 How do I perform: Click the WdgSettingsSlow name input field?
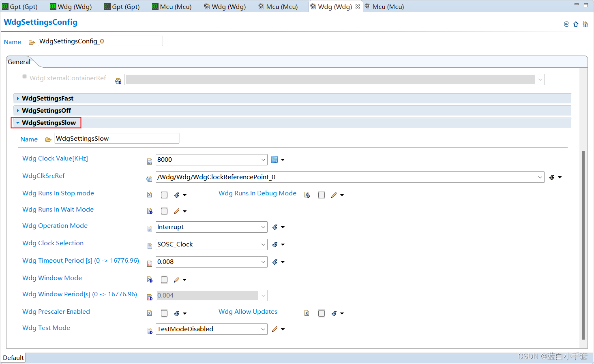[x=117, y=139]
